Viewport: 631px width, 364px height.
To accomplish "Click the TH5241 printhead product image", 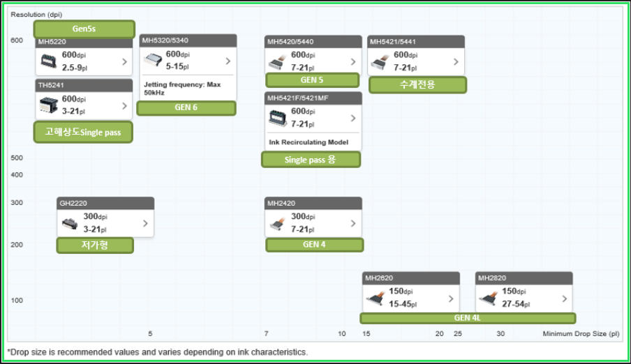I will (x=50, y=105).
